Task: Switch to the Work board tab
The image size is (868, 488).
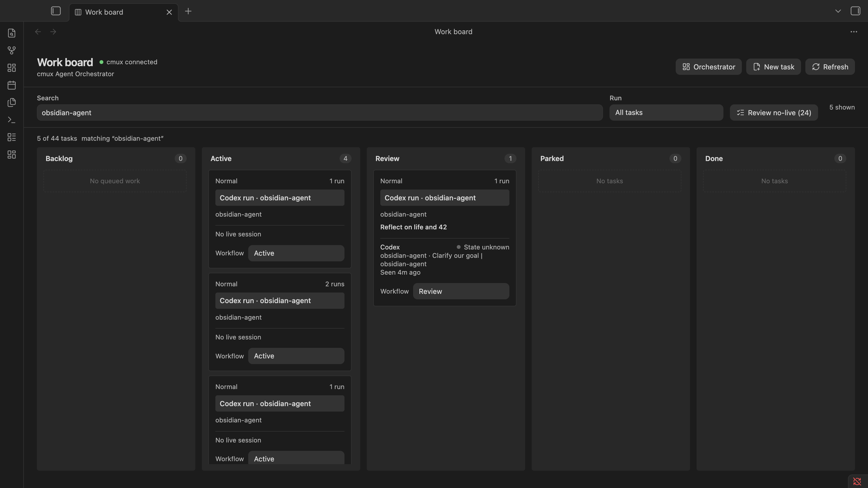Action: click(123, 12)
